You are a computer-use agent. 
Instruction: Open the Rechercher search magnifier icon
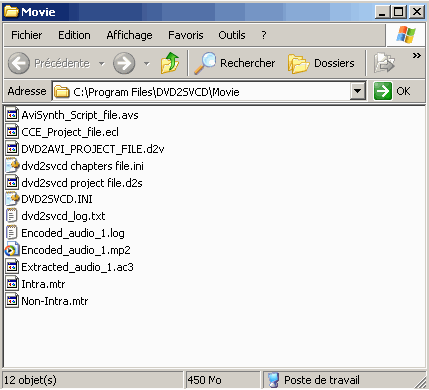[205, 63]
